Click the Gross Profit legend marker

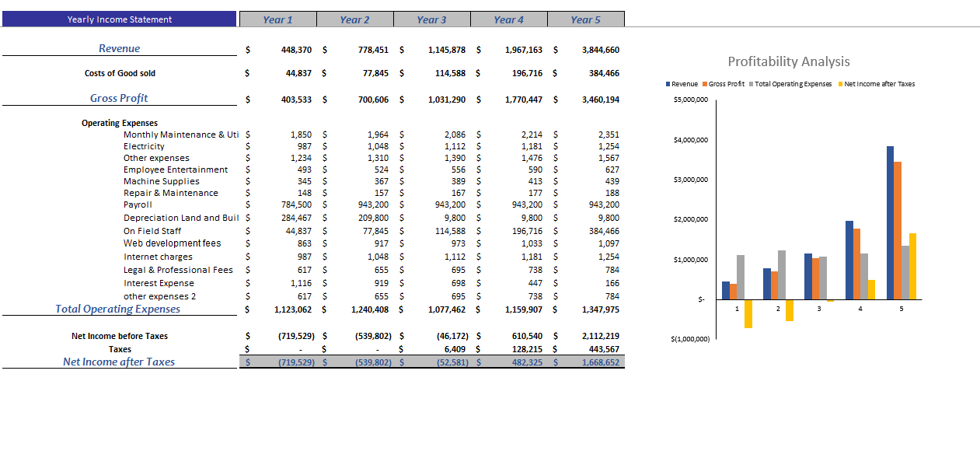point(704,83)
